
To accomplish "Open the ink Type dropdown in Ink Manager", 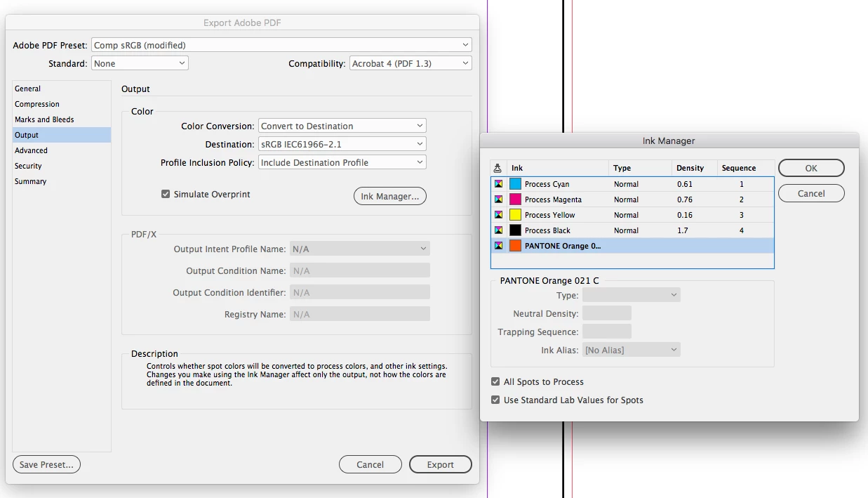I will (x=632, y=296).
